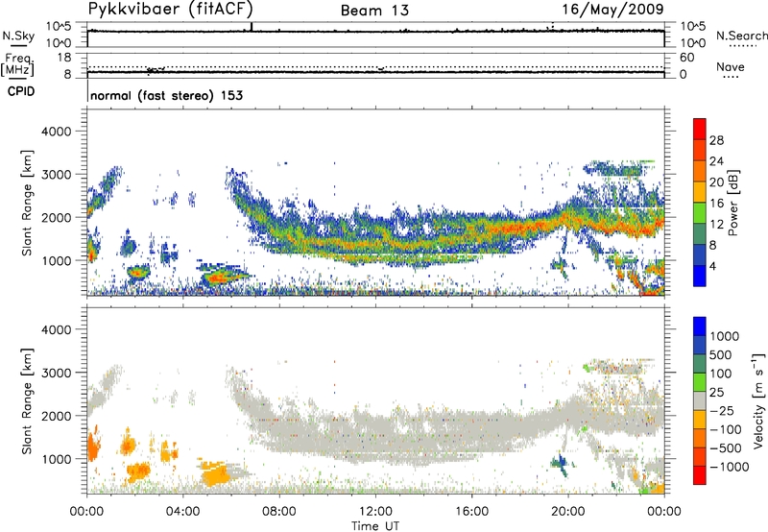768x532 pixels.
Task: Click the "4" label on power colorbar
Action: (x=712, y=266)
